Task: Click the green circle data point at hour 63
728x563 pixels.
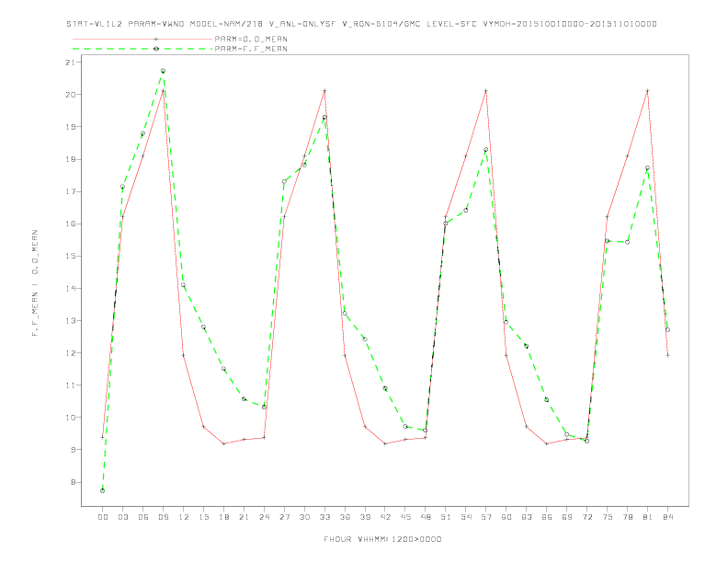Action: (x=526, y=346)
